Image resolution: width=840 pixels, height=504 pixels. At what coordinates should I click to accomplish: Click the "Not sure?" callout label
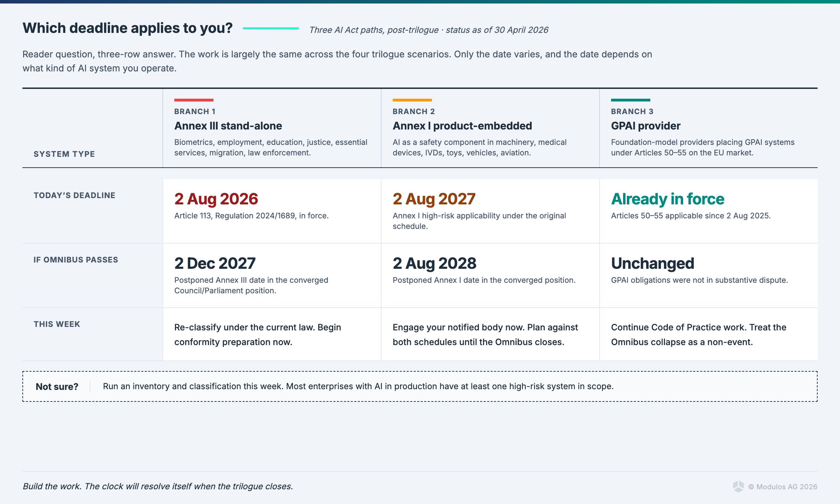pos(57,387)
